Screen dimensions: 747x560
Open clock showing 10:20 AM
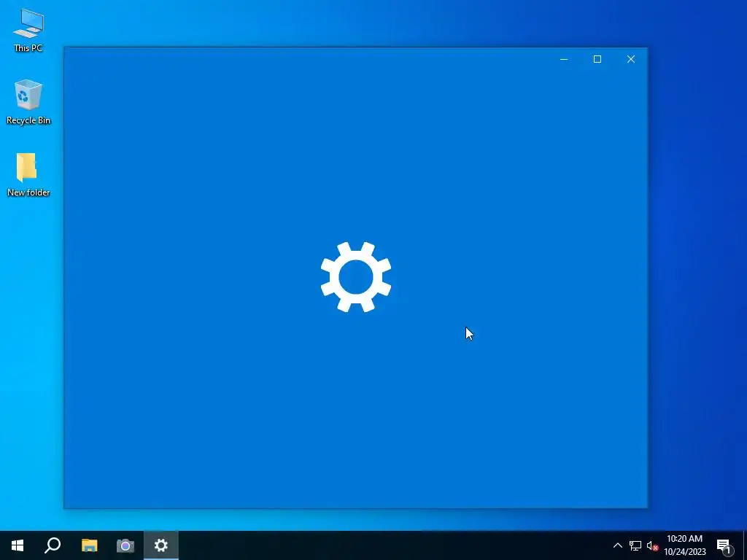click(x=684, y=545)
